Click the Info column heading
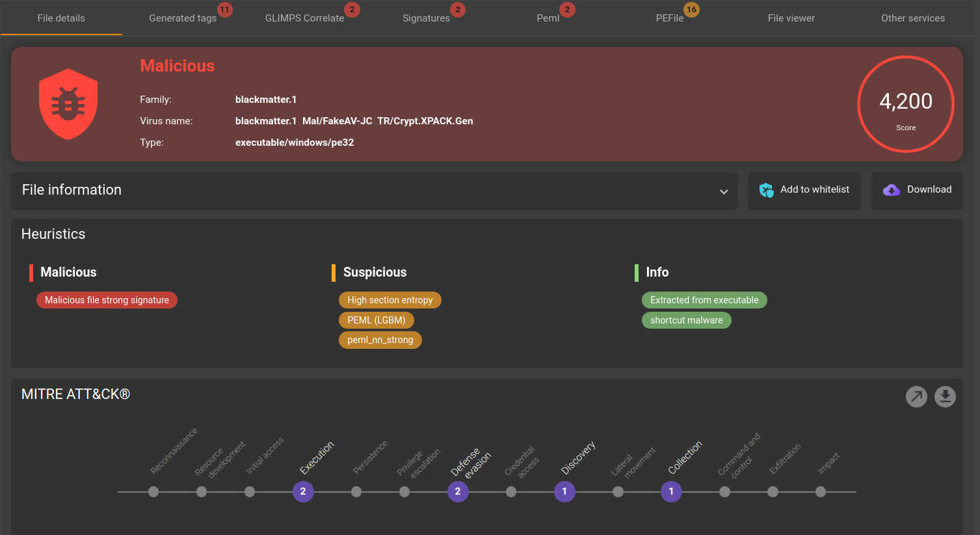The width and height of the screenshot is (980, 535). point(657,272)
